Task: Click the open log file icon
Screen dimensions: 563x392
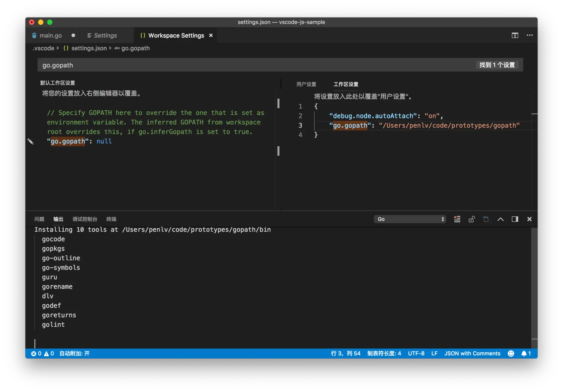Action: (486, 219)
